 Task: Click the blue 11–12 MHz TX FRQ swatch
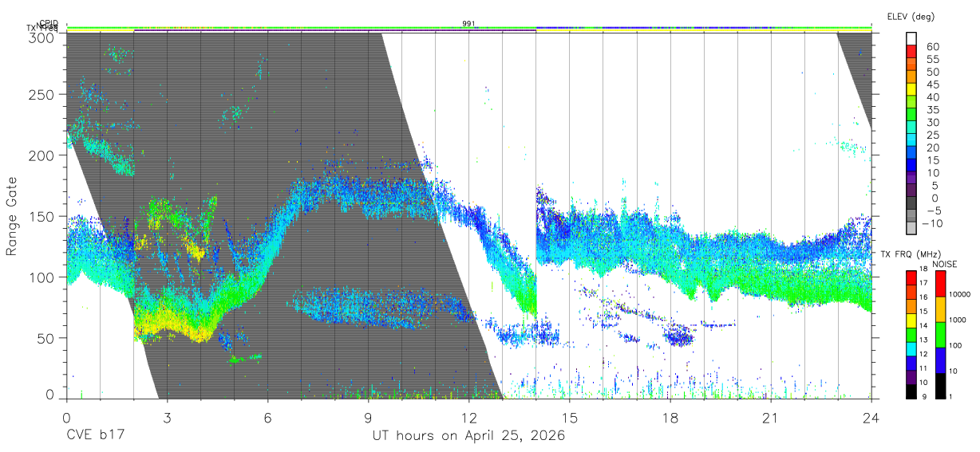tap(911, 364)
